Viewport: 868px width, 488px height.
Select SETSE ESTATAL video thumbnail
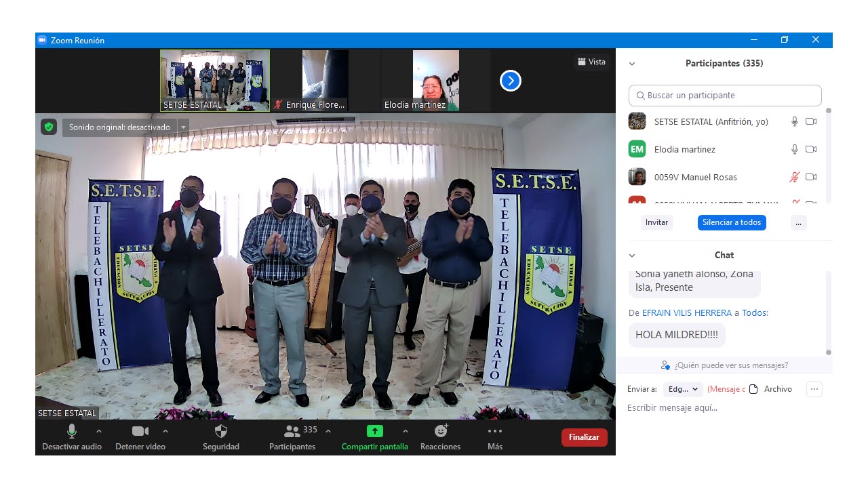[215, 81]
